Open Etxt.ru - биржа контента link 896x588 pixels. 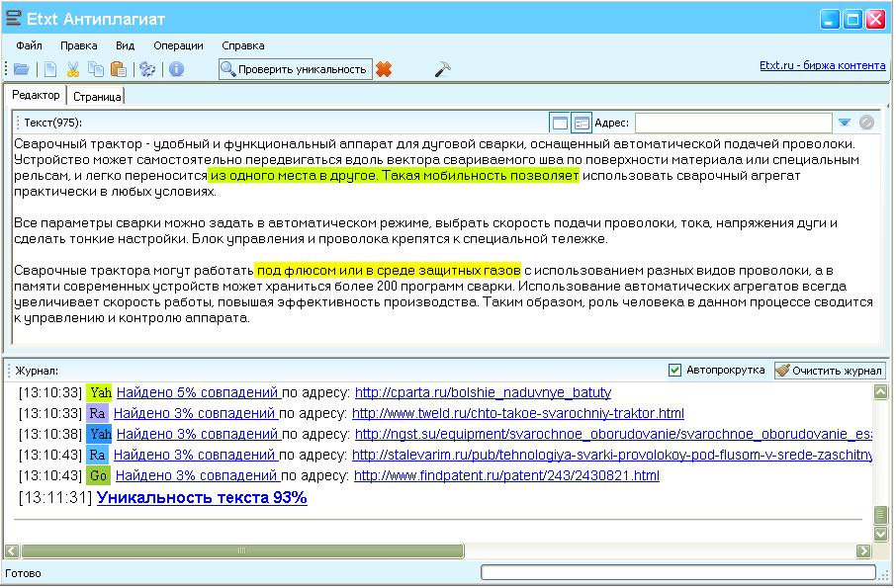point(822,65)
